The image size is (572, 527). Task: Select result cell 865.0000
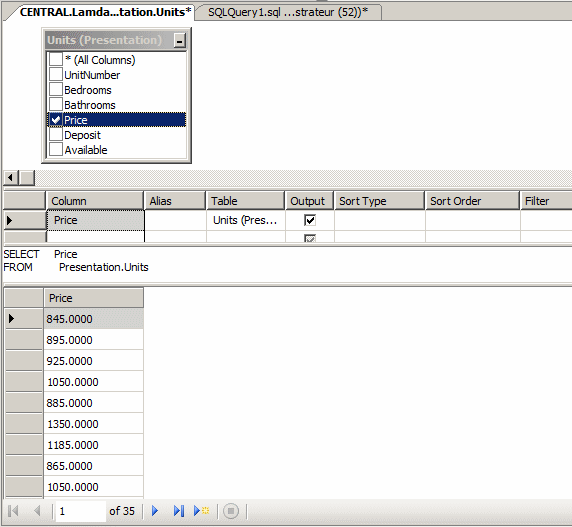coord(94,466)
